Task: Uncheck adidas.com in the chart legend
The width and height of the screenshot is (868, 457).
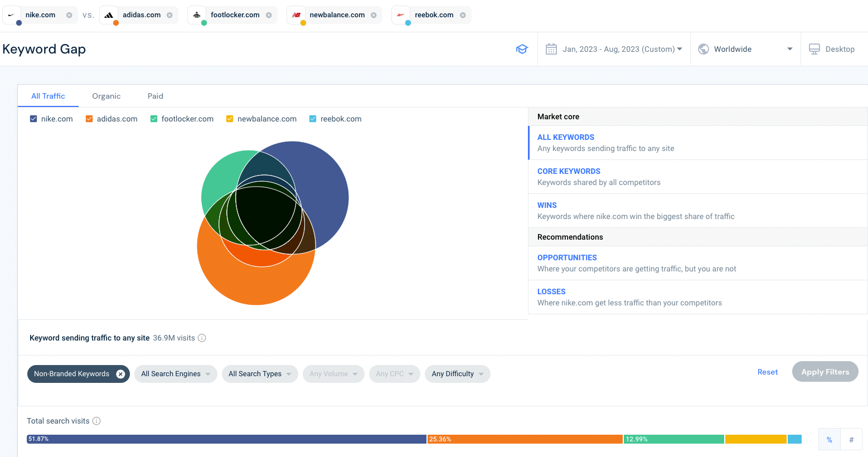Action: 89,119
